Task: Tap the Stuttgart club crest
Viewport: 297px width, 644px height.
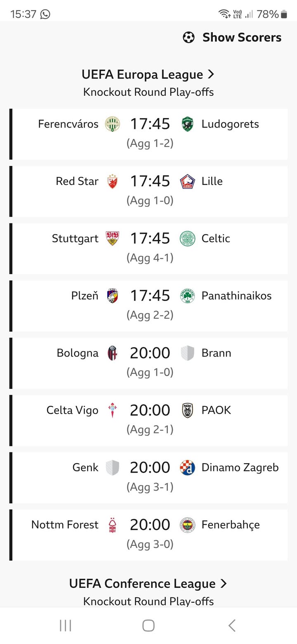Action: pos(112,239)
